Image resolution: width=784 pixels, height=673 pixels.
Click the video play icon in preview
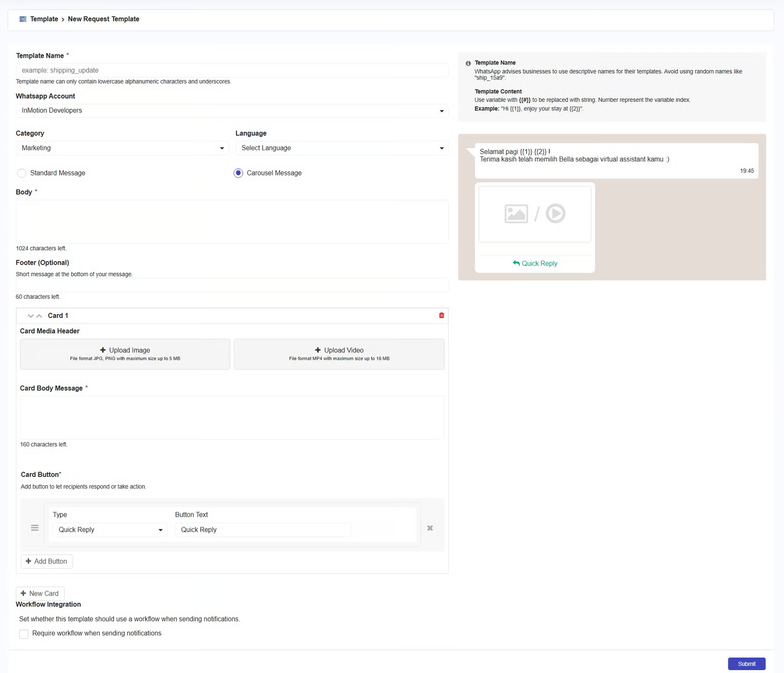556,214
